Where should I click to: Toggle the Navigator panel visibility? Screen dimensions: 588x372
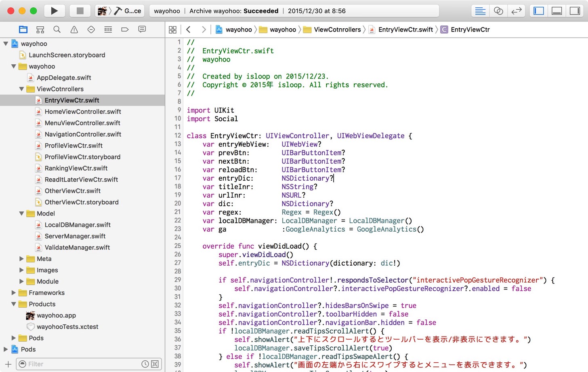click(x=539, y=11)
